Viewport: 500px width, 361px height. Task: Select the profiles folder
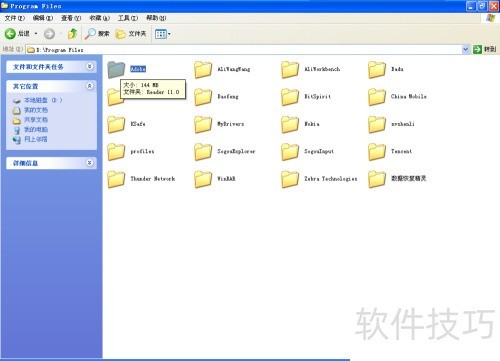pos(131,151)
